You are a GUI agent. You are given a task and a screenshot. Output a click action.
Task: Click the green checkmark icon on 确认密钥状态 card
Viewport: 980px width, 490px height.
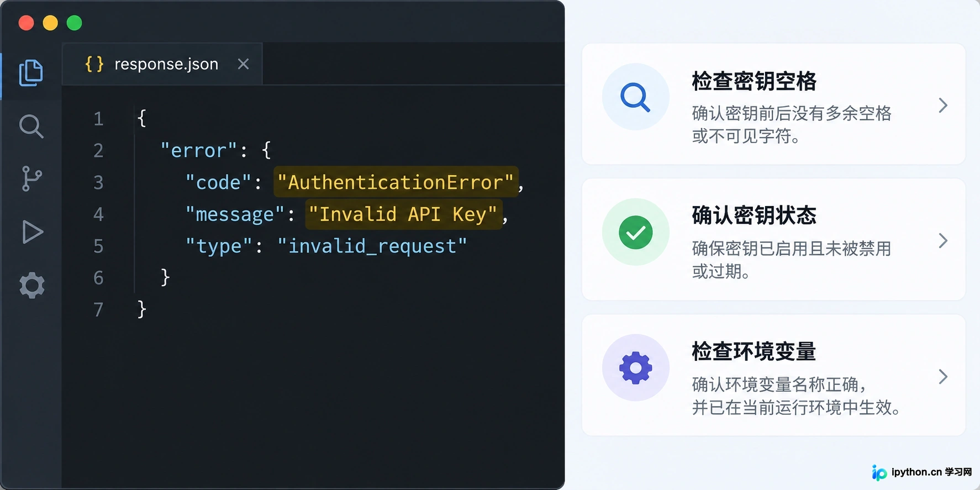[x=635, y=233]
